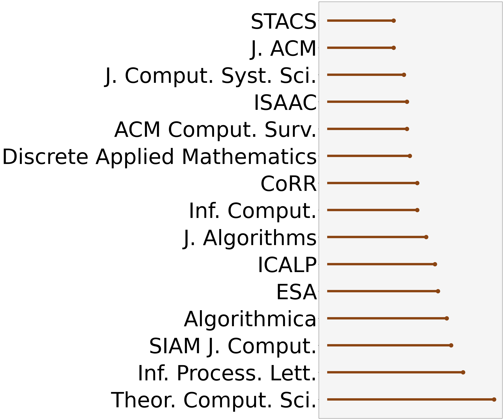Select the ACM Comput. Surv. label

215,130
